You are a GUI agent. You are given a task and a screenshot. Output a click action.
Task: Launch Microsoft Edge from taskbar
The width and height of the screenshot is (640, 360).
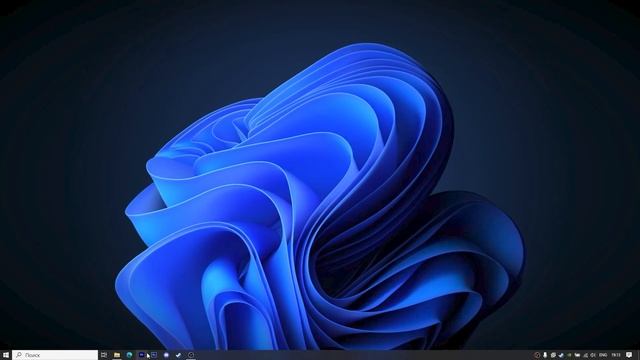click(x=129, y=355)
